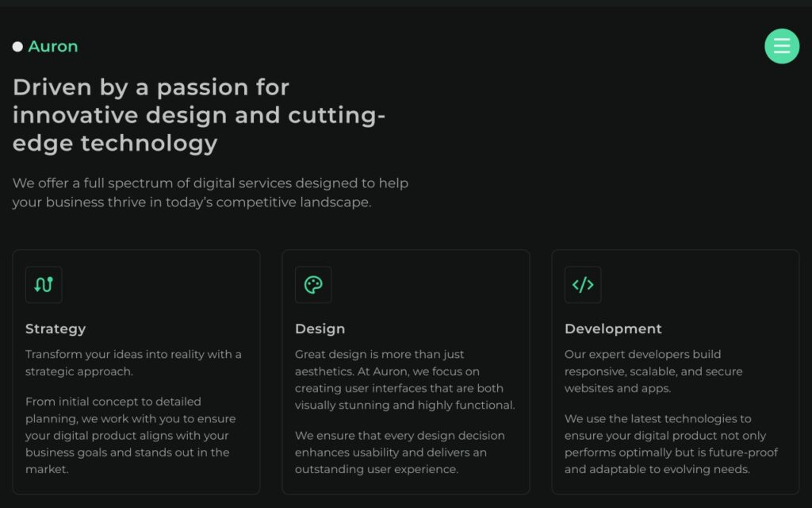This screenshot has width=812, height=508.
Task: Click the white dot beside the Auron logo
Action: click(17, 47)
